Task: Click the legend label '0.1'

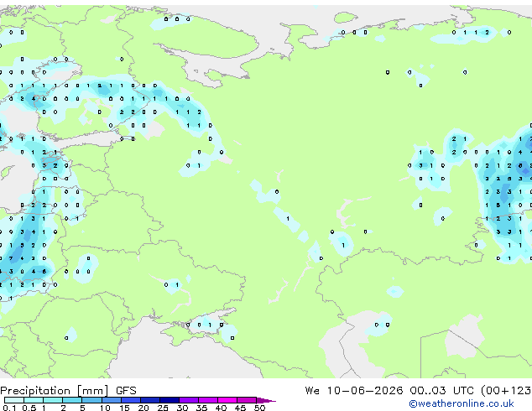Action: point(9,408)
